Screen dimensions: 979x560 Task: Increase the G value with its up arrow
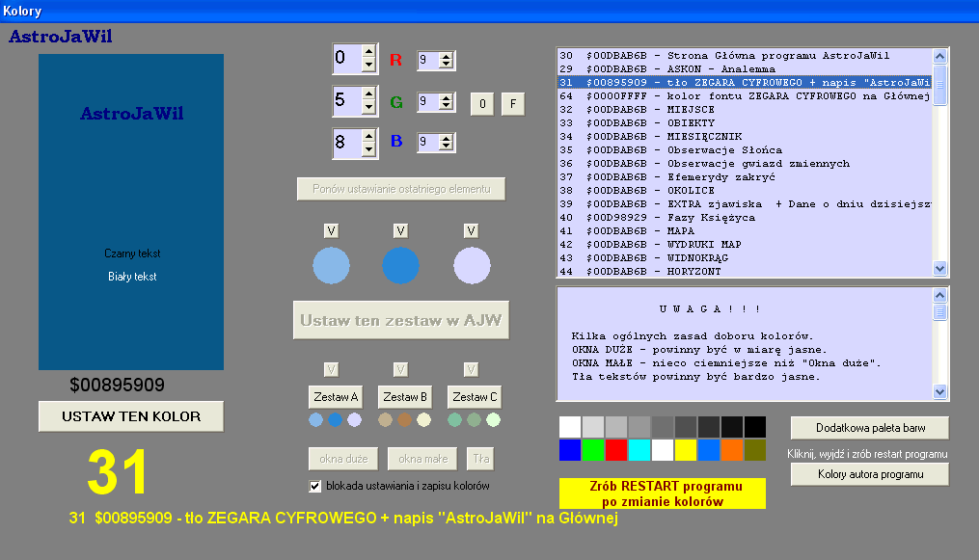(368, 94)
